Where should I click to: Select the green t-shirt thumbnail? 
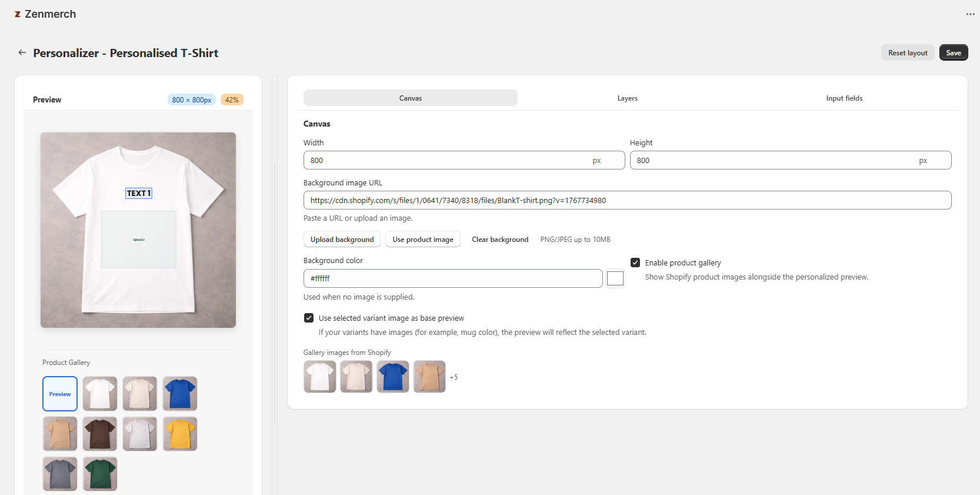100,474
